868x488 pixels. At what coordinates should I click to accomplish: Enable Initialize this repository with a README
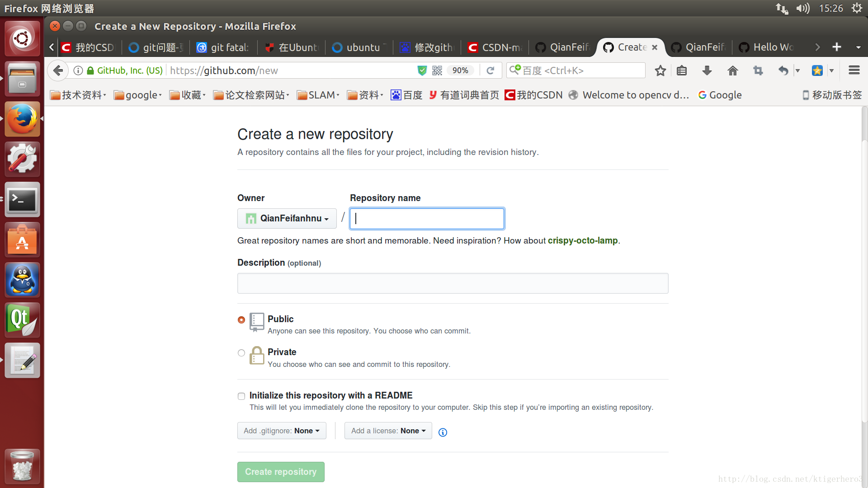[x=241, y=396]
